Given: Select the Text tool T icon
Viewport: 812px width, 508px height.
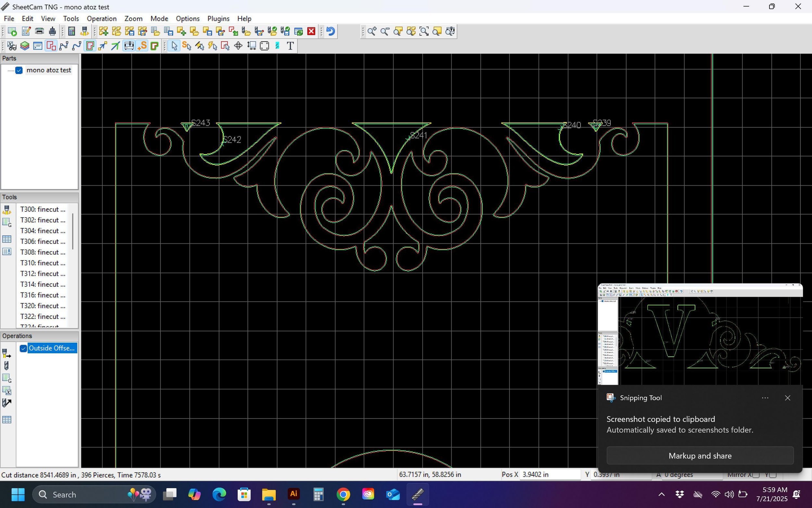Looking at the screenshot, I should click(290, 46).
